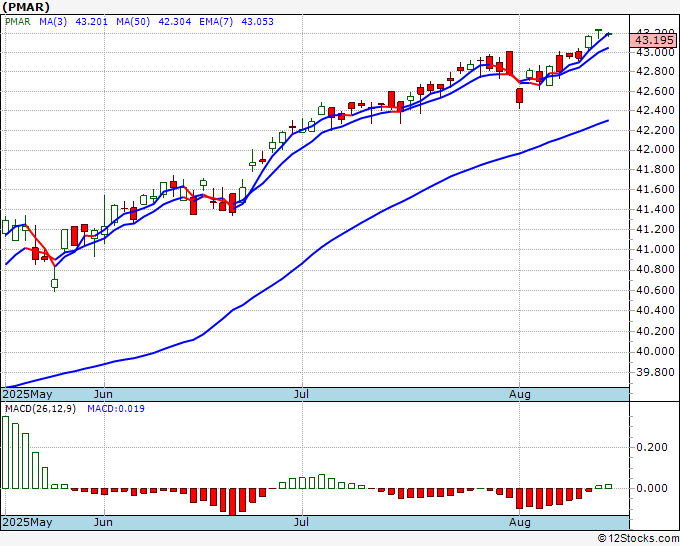Click the MA(3) legend label
Viewport: 680px width, 546px height.
point(53,22)
